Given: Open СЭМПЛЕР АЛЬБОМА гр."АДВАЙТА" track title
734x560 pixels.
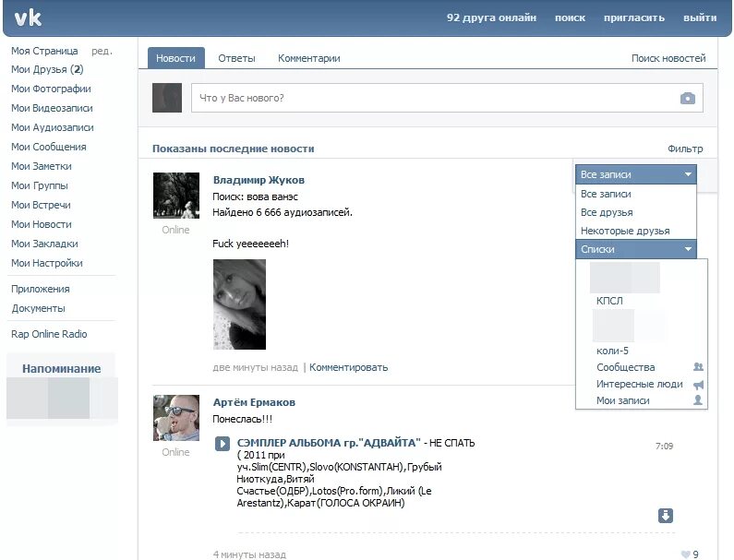Looking at the screenshot, I should coord(329,443).
